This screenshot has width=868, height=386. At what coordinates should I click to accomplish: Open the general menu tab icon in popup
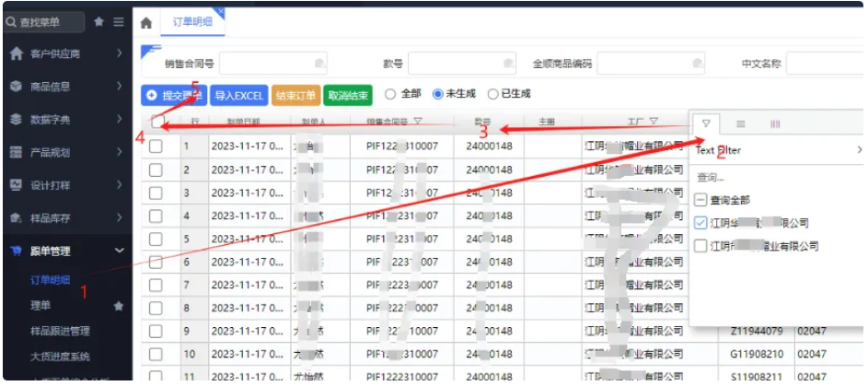[x=740, y=123]
